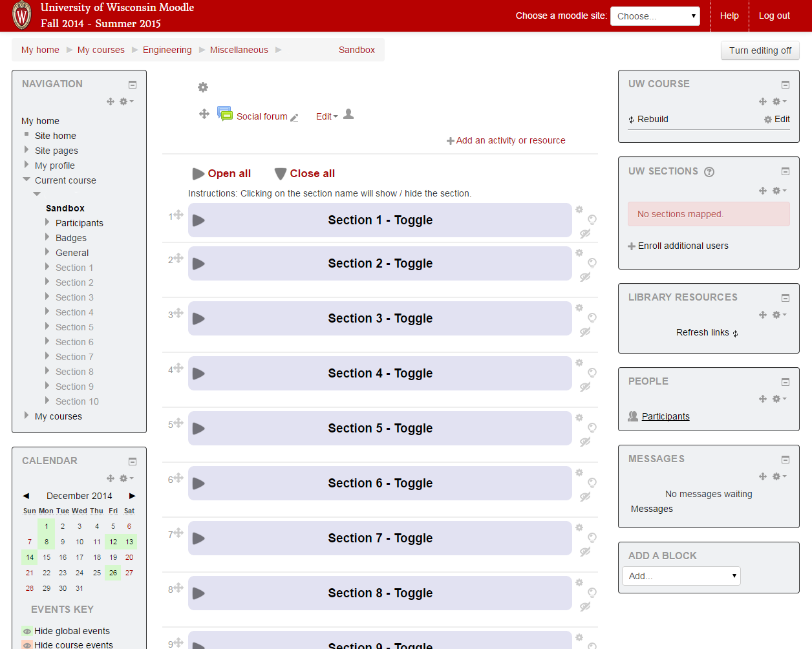Click the move handle for Section 7

coord(178,533)
